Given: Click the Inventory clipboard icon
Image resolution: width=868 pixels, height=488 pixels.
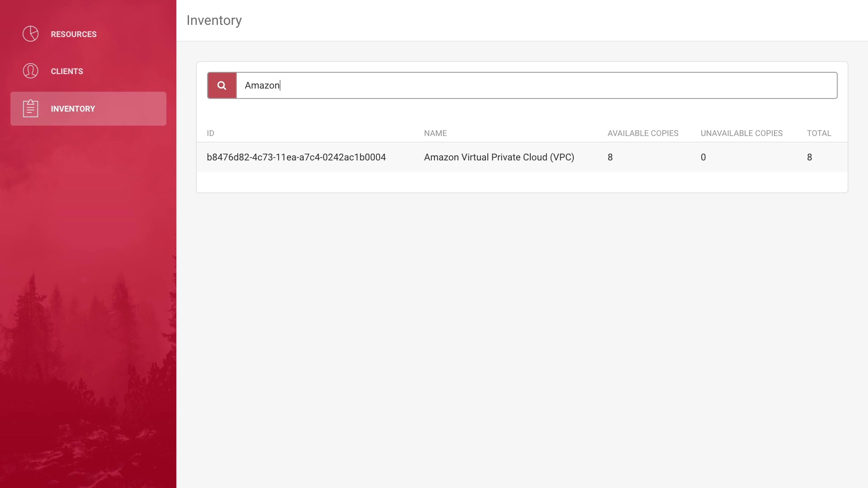Looking at the screenshot, I should pyautogui.click(x=31, y=108).
